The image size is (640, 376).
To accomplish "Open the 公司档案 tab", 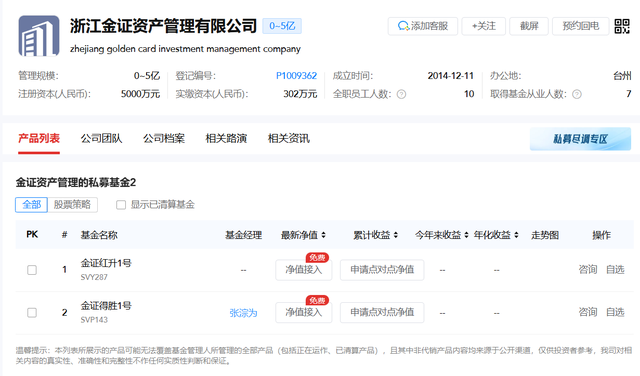I will [164, 138].
